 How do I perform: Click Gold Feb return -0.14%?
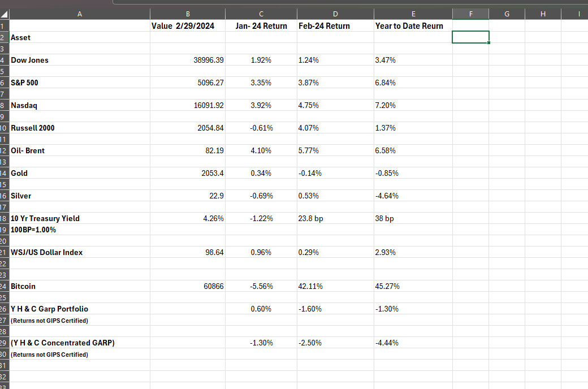335,174
